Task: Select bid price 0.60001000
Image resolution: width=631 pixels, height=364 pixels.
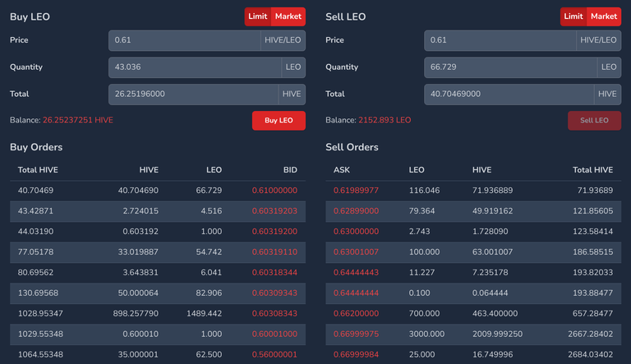Action: (x=274, y=334)
